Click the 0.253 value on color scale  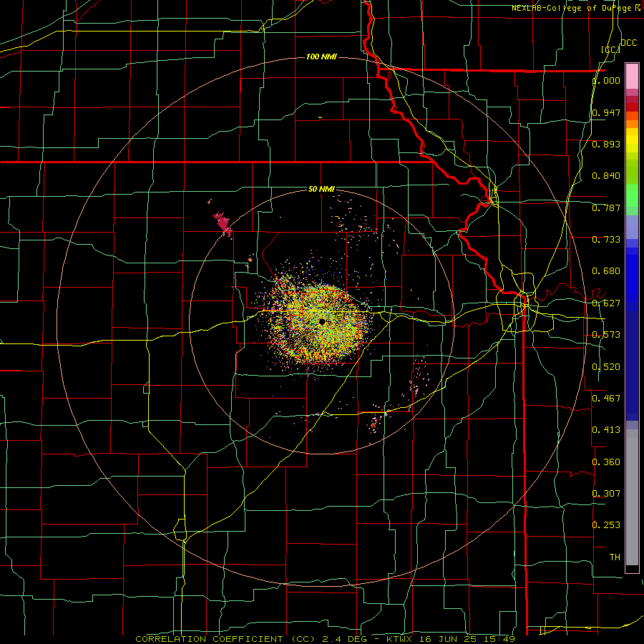tap(607, 525)
